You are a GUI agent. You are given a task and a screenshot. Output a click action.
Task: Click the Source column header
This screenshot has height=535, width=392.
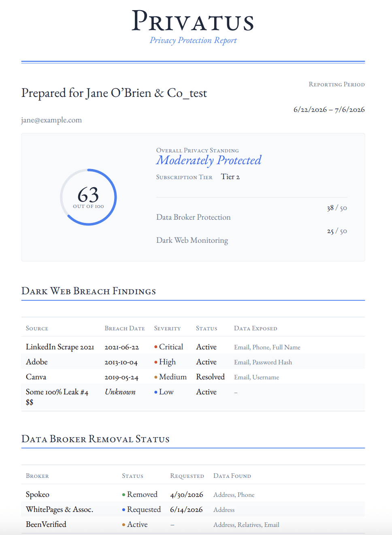coord(37,328)
